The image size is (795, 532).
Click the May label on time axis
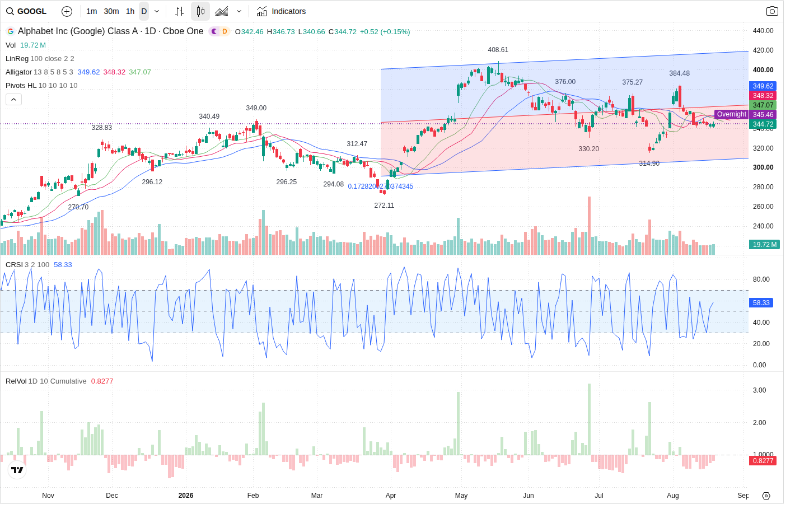click(x=461, y=496)
